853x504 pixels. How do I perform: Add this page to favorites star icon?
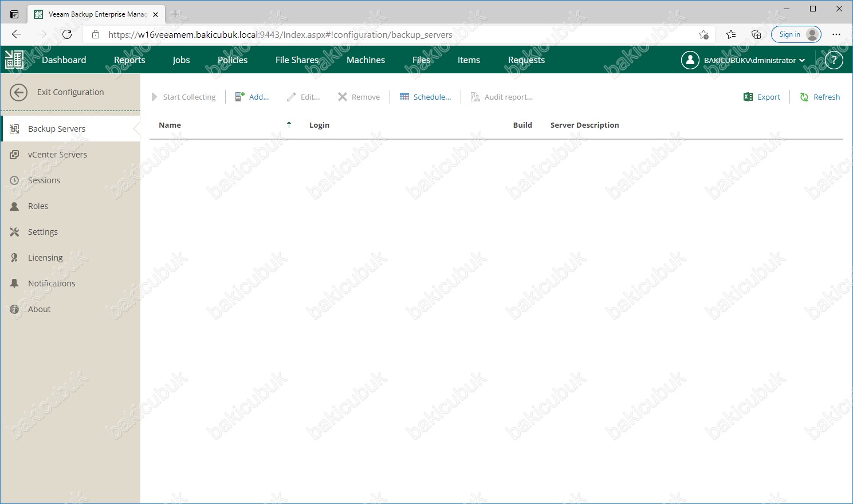tap(704, 34)
